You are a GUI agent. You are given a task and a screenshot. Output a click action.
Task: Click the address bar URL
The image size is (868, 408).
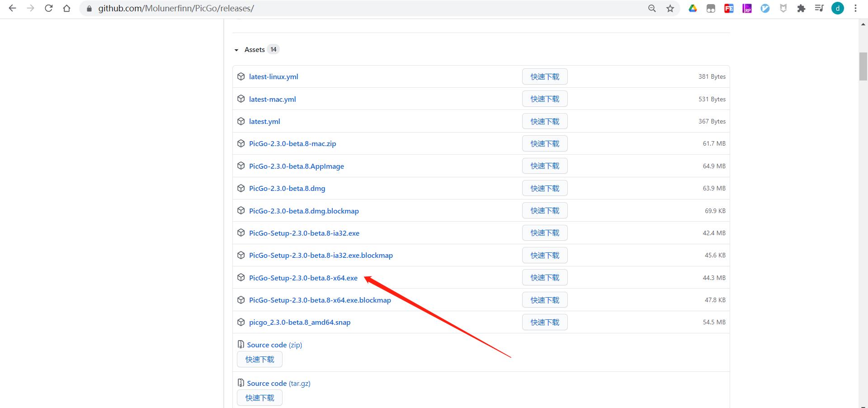coord(176,8)
